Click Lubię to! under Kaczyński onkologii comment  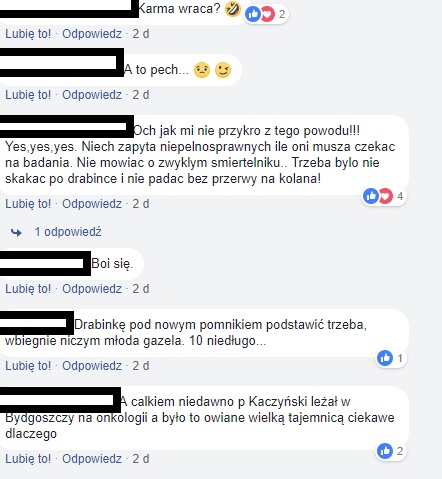[28, 459]
